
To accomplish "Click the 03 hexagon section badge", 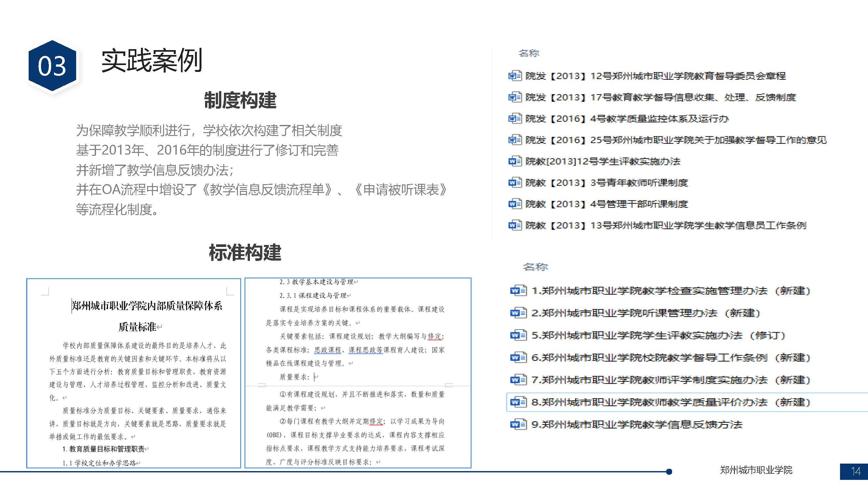I will click(x=52, y=66).
